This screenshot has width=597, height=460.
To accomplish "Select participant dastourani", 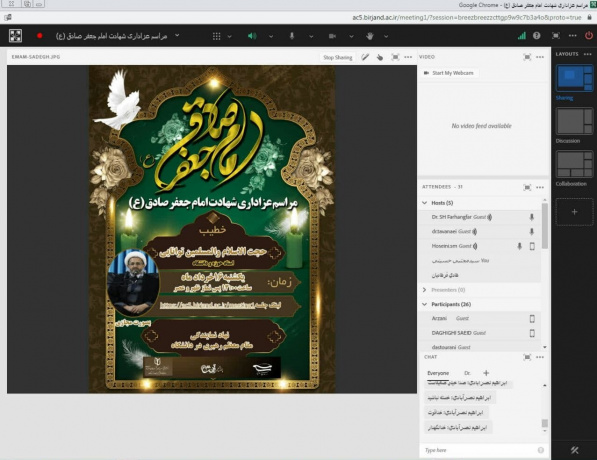I will (x=480, y=347).
